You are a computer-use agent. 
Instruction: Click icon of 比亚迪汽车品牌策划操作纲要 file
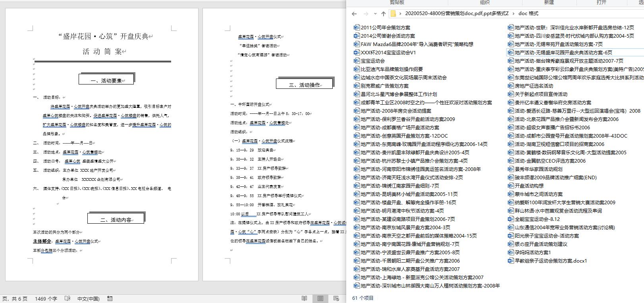point(357,69)
